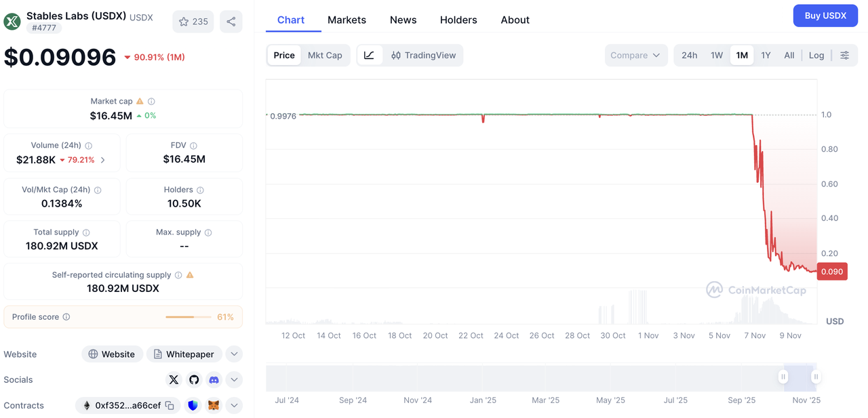Select the 1Y time range
868x418 pixels.
point(766,56)
